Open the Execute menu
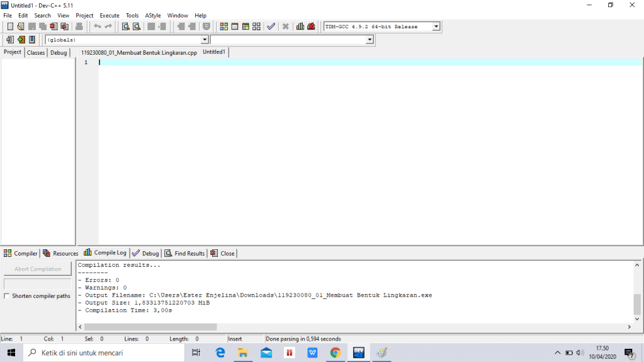 coord(109,15)
